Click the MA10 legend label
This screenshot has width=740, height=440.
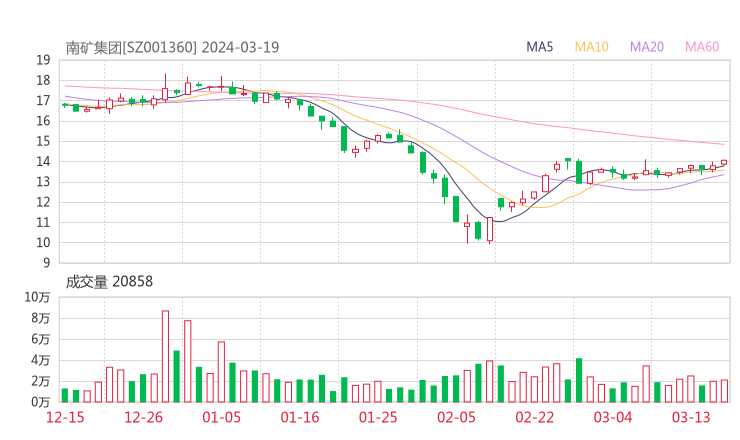[x=591, y=47]
